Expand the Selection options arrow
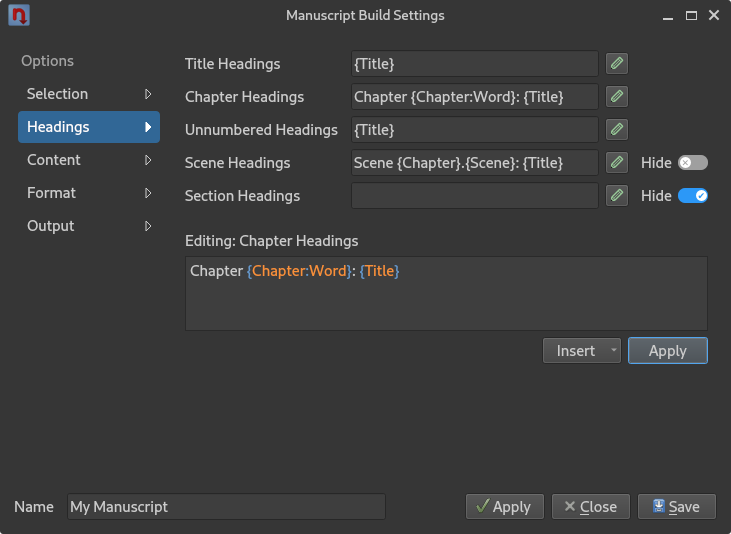Screen dimensions: 731x534 click(x=148, y=94)
